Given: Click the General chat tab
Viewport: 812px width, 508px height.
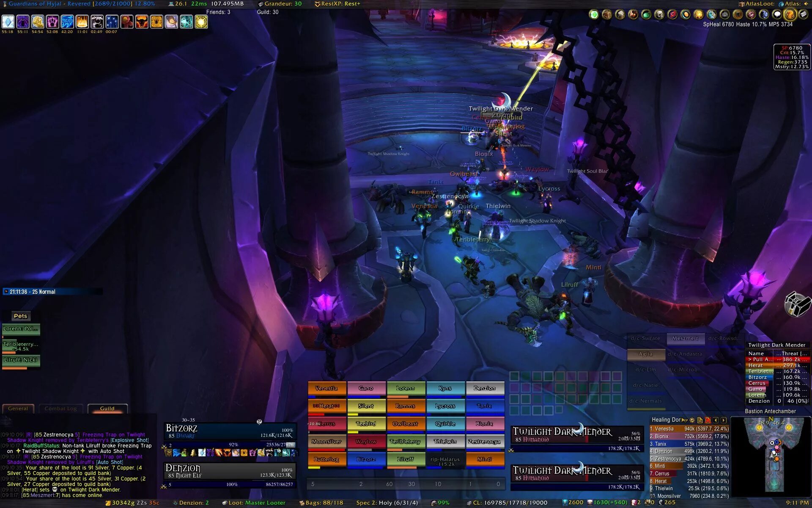Looking at the screenshot, I should [x=16, y=408].
